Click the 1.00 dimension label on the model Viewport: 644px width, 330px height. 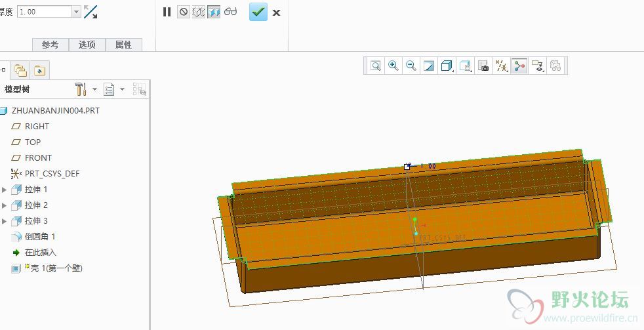point(428,166)
